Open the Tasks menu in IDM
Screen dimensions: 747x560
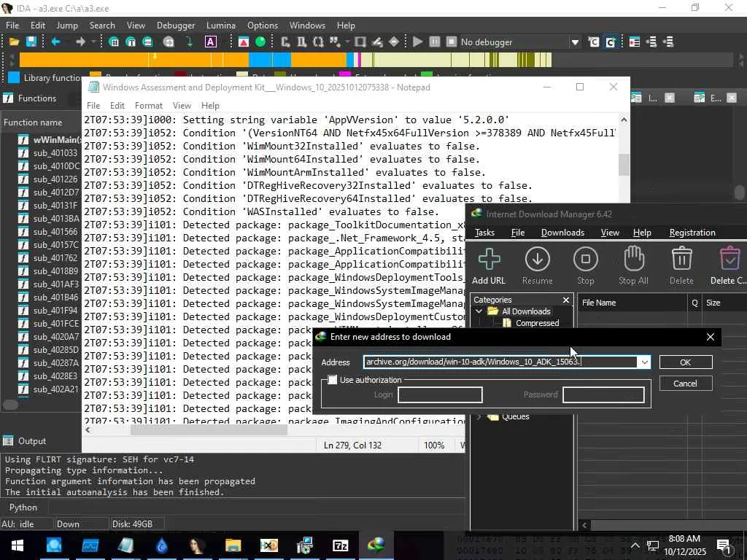484,233
